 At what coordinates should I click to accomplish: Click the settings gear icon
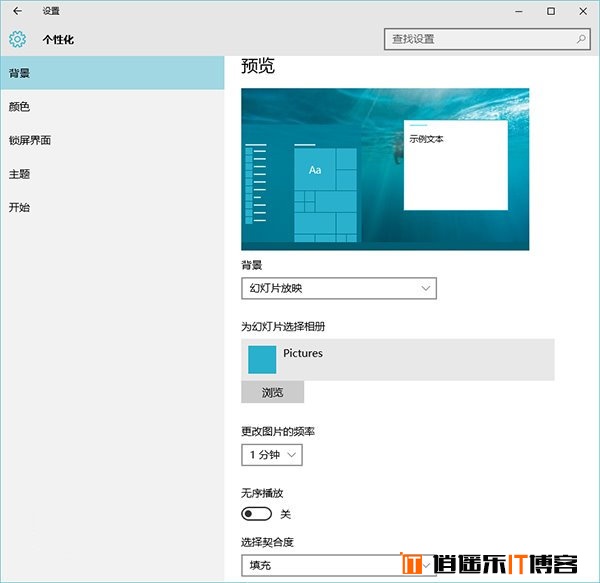(x=18, y=39)
